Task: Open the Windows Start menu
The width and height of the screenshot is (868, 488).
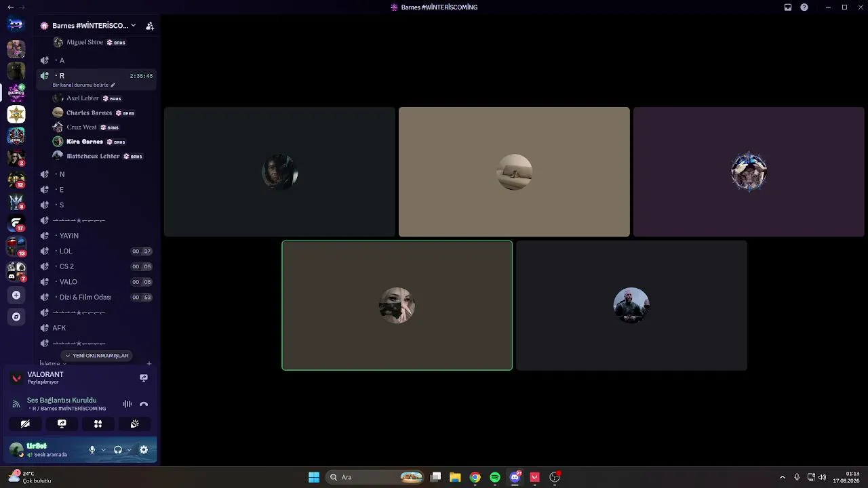Action: click(314, 477)
